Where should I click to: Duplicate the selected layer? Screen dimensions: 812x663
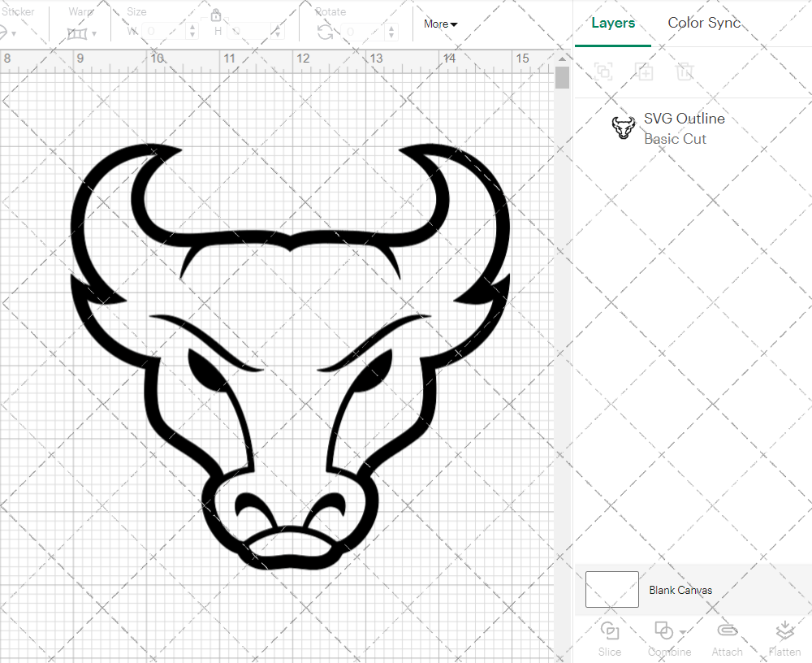[644, 71]
